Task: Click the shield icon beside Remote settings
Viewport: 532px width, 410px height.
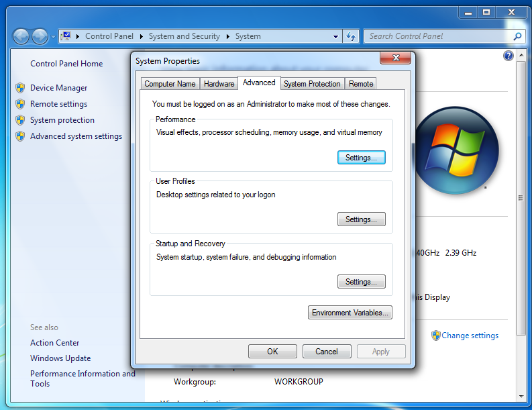Action: [x=20, y=104]
